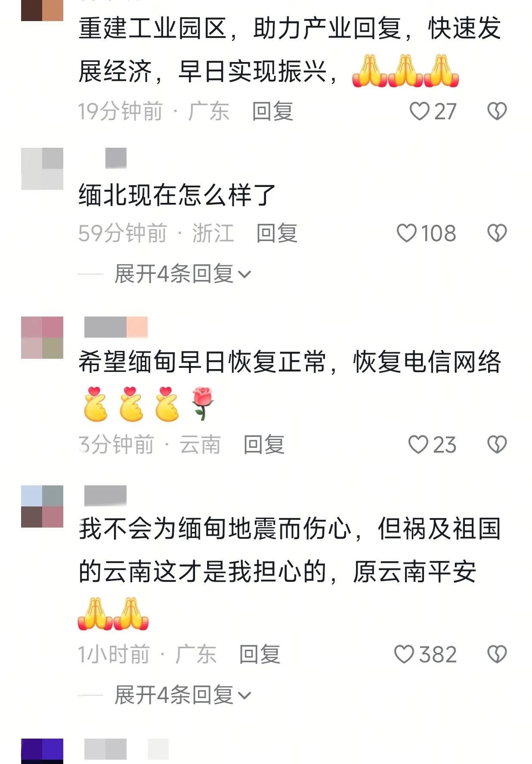
Task: Reply to the 59分钟前 Zhejiang comment
Action: [277, 233]
